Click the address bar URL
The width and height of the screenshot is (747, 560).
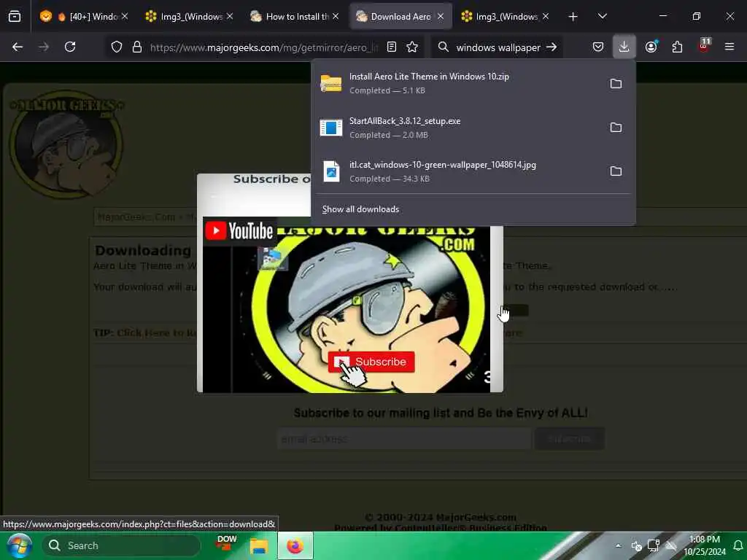click(x=264, y=47)
